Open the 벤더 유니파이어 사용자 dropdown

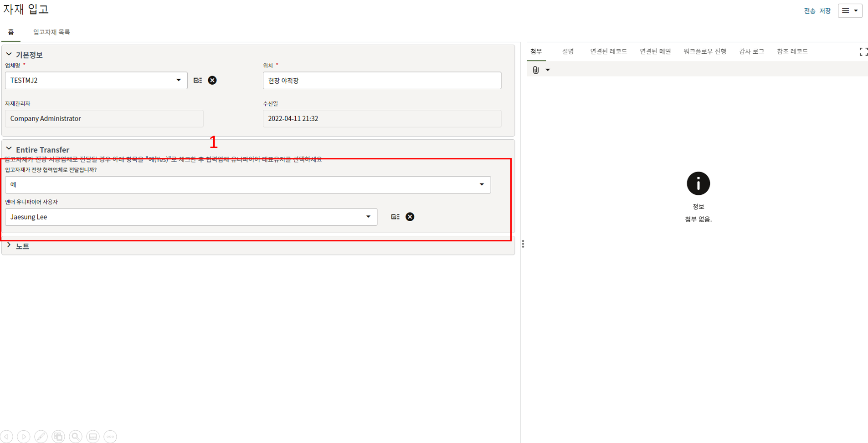point(368,217)
